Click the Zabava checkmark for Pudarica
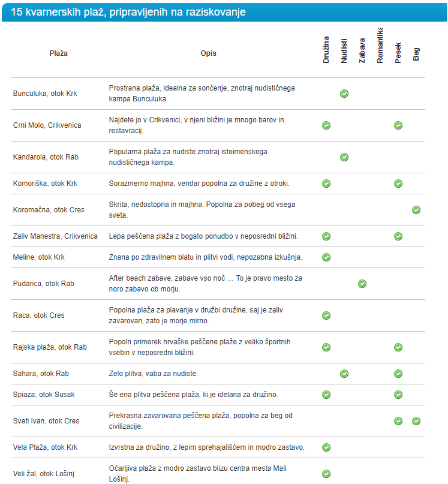 pyautogui.click(x=362, y=284)
